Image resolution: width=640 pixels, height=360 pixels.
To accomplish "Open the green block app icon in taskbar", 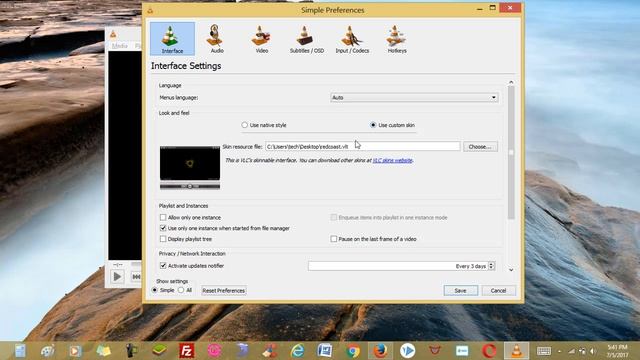I will [159, 351].
